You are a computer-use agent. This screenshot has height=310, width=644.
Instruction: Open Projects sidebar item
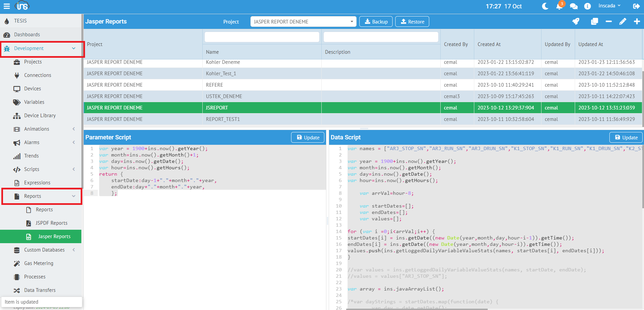click(x=41, y=62)
